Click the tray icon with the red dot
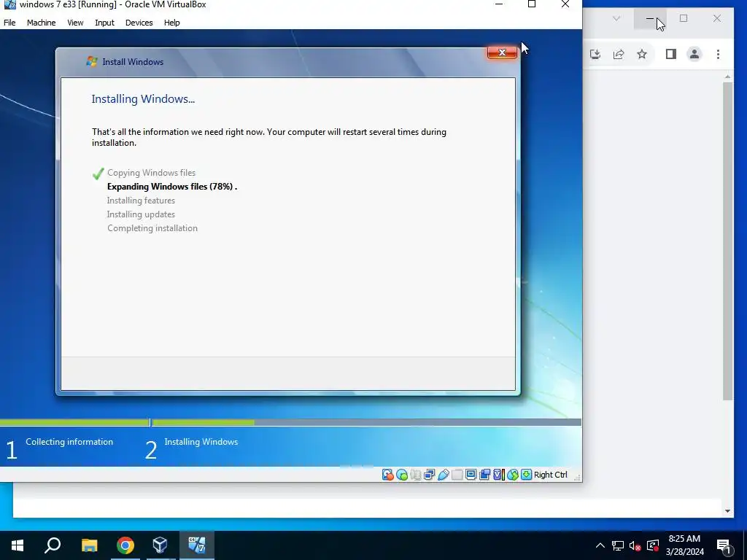Viewport: 747px width, 560px height. [653, 545]
